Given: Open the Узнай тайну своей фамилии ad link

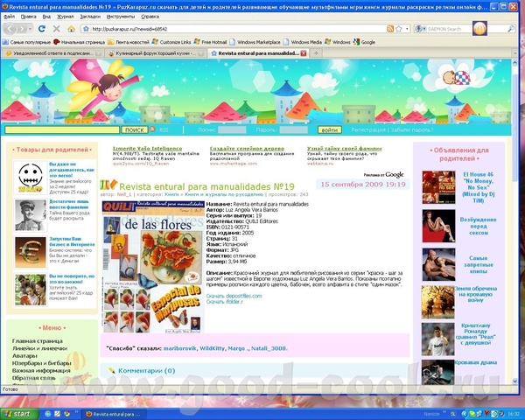Looking at the screenshot, I should 344,149.
